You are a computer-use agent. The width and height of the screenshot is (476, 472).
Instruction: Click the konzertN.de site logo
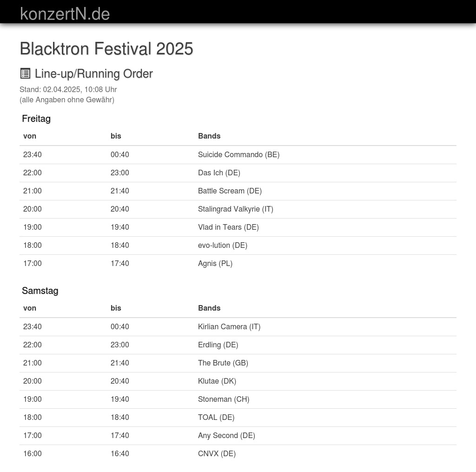65,14
